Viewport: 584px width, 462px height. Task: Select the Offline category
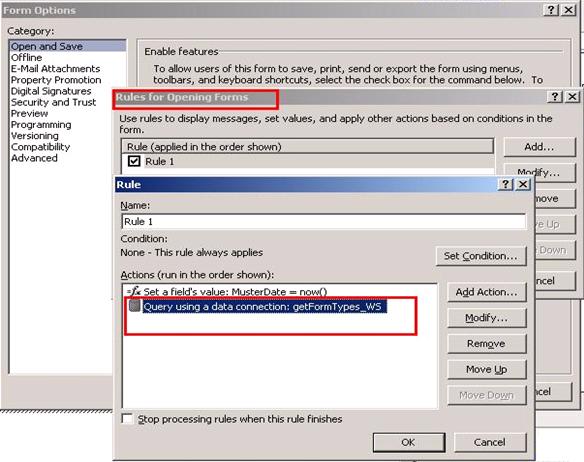[x=26, y=57]
